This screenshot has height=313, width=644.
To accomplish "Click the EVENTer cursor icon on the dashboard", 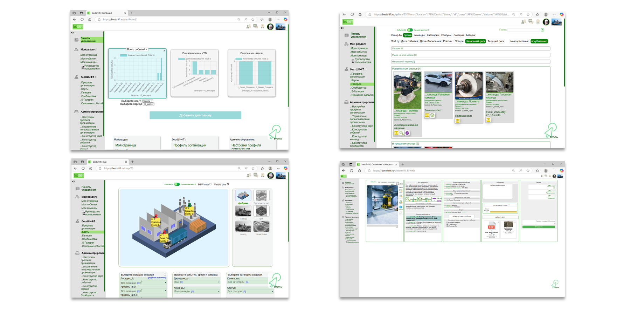I will tap(275, 132).
